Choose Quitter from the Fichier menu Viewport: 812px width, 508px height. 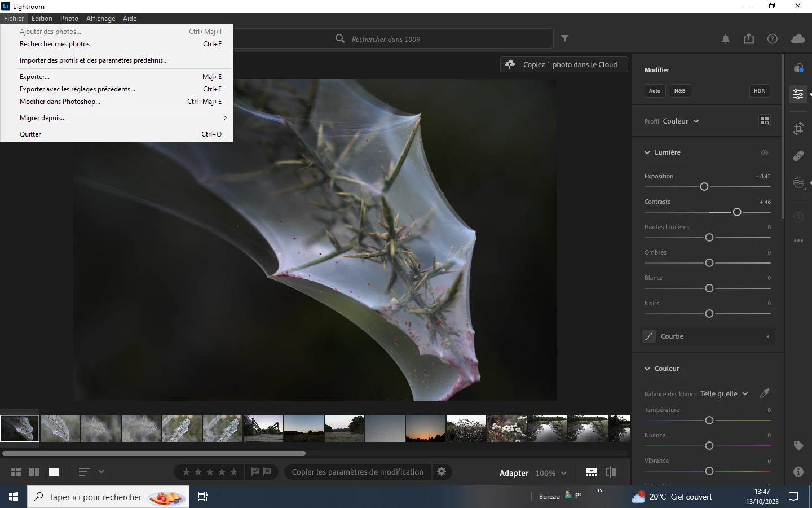point(117,134)
